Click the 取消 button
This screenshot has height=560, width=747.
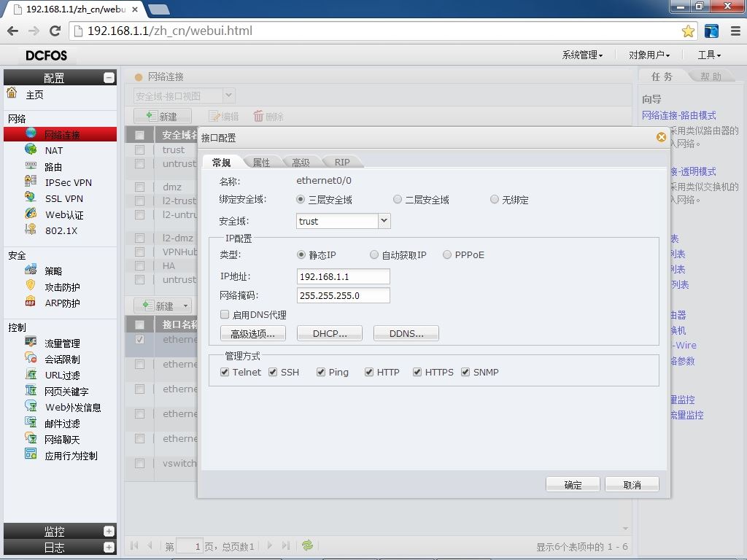tap(632, 484)
